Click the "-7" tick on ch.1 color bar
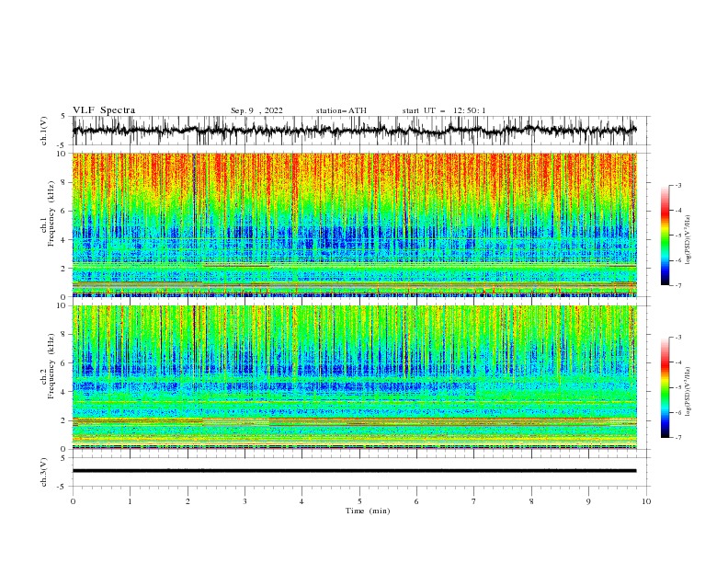 [678, 285]
